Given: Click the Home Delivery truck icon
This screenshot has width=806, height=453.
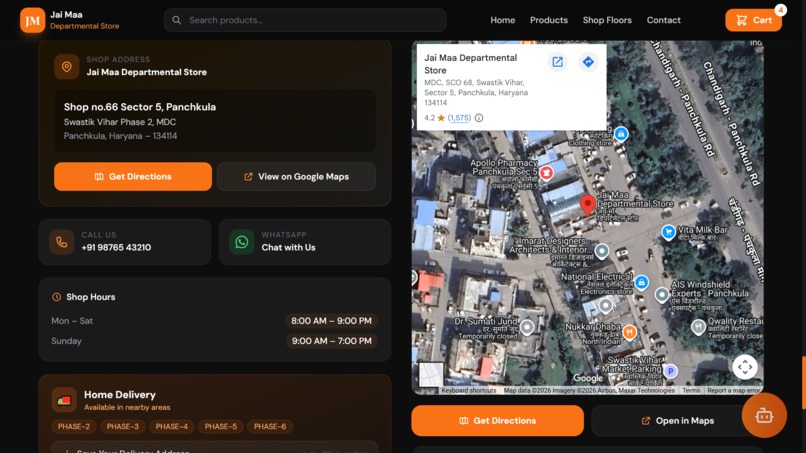Looking at the screenshot, I should tap(64, 400).
